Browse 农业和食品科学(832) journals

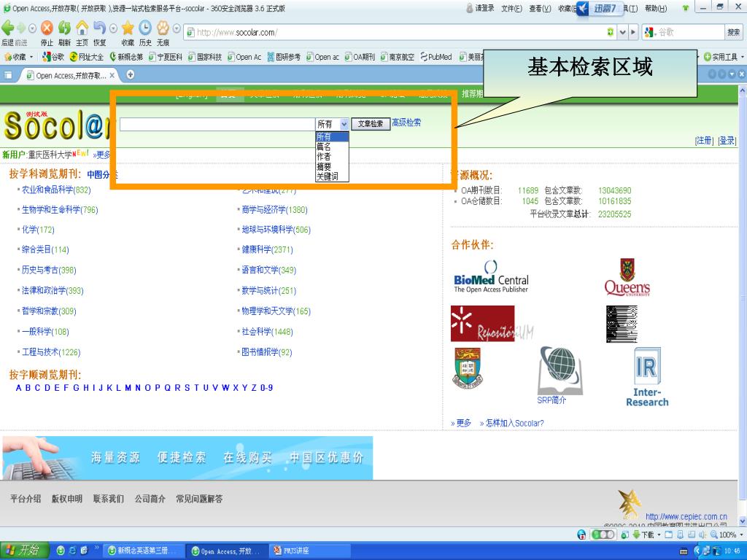coord(56,190)
